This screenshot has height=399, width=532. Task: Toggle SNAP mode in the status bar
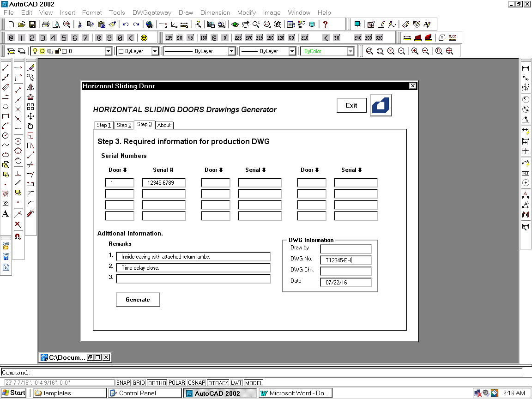pos(123,382)
